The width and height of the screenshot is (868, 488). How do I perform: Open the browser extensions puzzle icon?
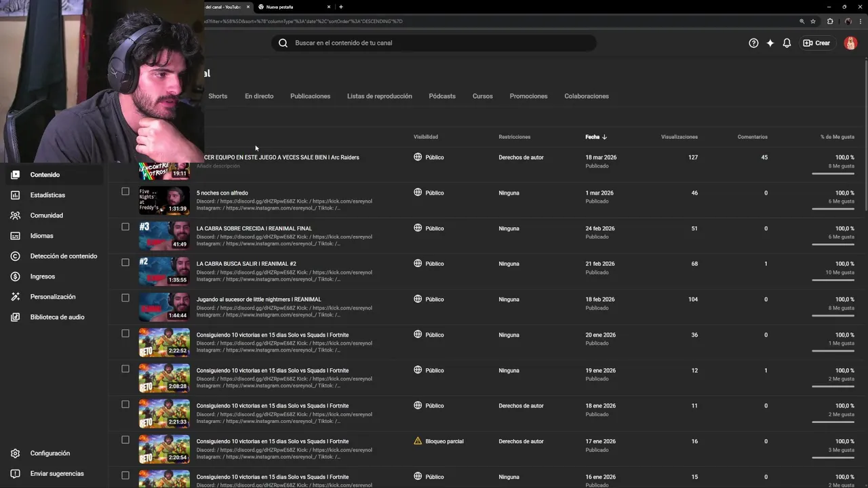pyautogui.click(x=830, y=21)
